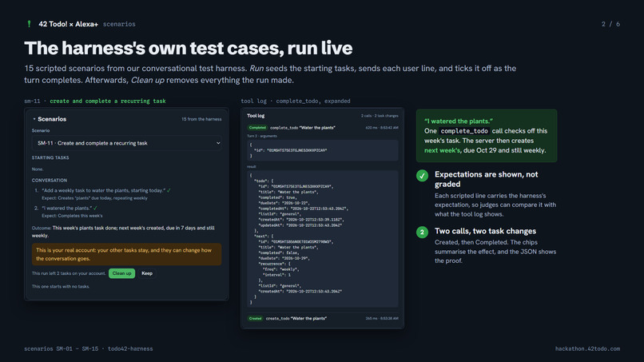Image resolution: width=644 pixels, height=362 pixels.
Task: Click the green checkmark beside Expectations heading
Action: tap(422, 176)
